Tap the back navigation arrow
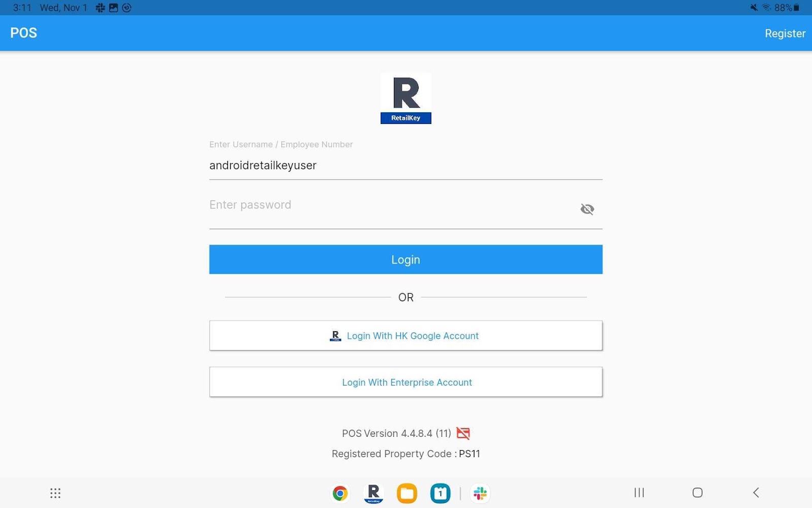Viewport: 812px width, 508px height. (x=756, y=492)
